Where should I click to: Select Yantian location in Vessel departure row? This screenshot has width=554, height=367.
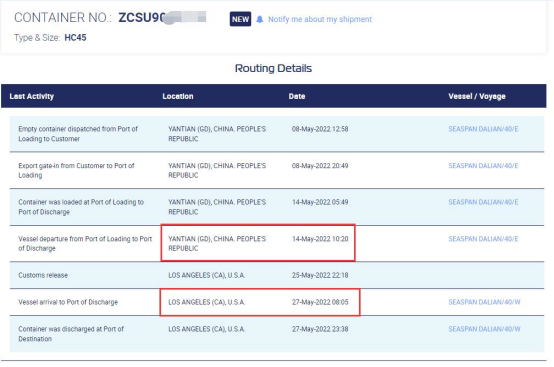[x=217, y=243]
